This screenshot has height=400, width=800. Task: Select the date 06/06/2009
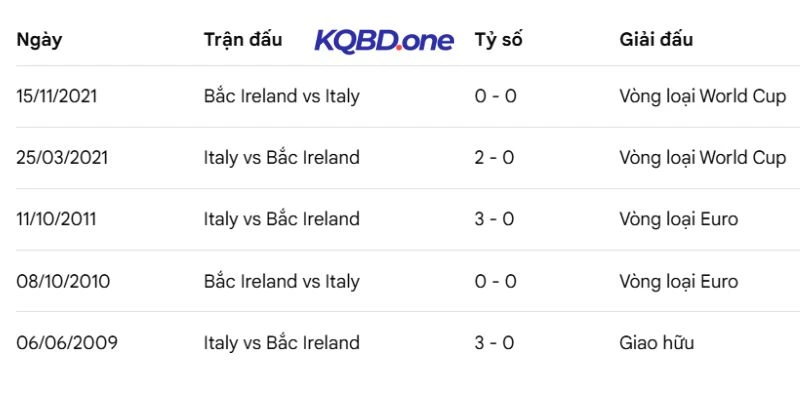[x=67, y=343]
